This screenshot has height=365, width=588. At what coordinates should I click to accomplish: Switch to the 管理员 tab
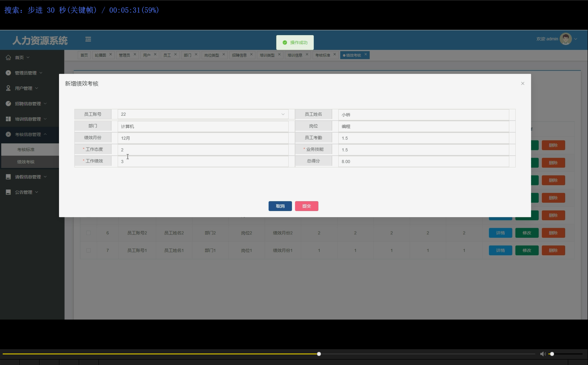(x=124, y=55)
